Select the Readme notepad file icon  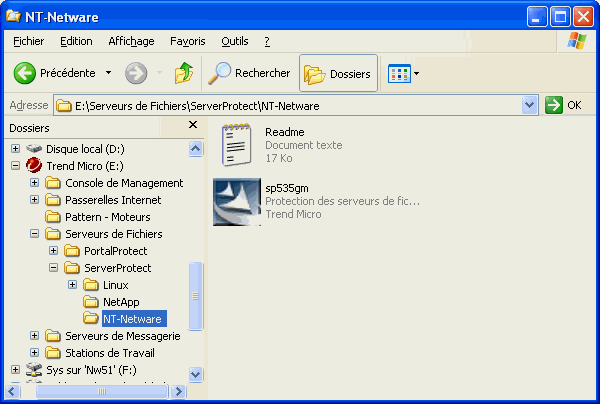(x=236, y=144)
